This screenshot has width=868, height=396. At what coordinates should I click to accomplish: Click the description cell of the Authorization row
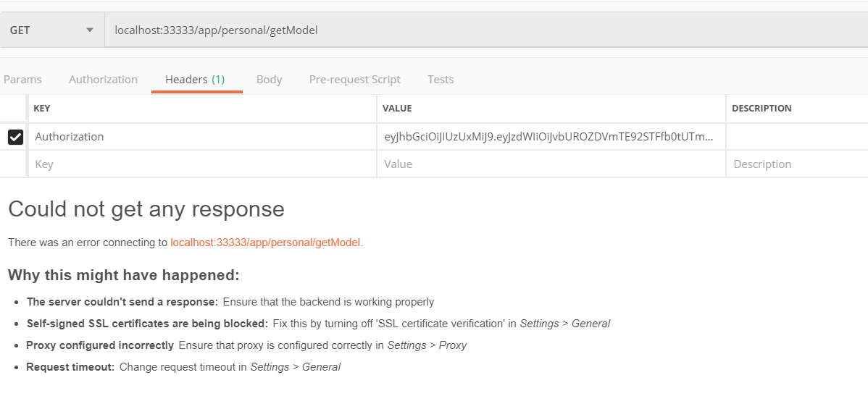(x=798, y=137)
